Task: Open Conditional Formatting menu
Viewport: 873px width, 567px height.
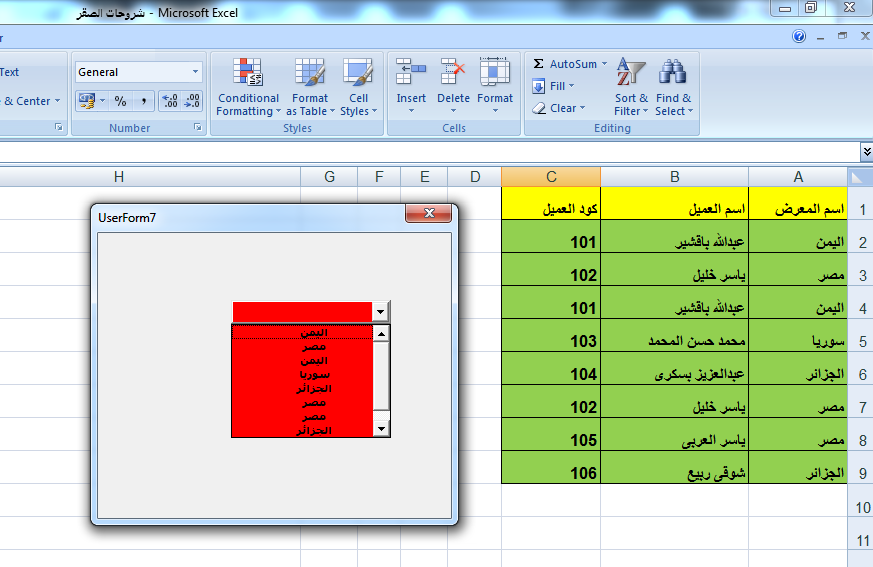Action: click(x=248, y=87)
